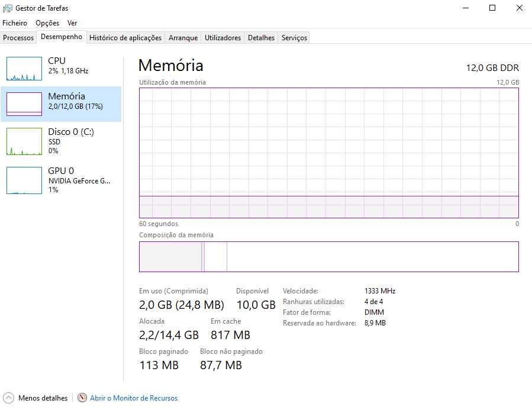Select the CPU usage mini graph

point(24,69)
